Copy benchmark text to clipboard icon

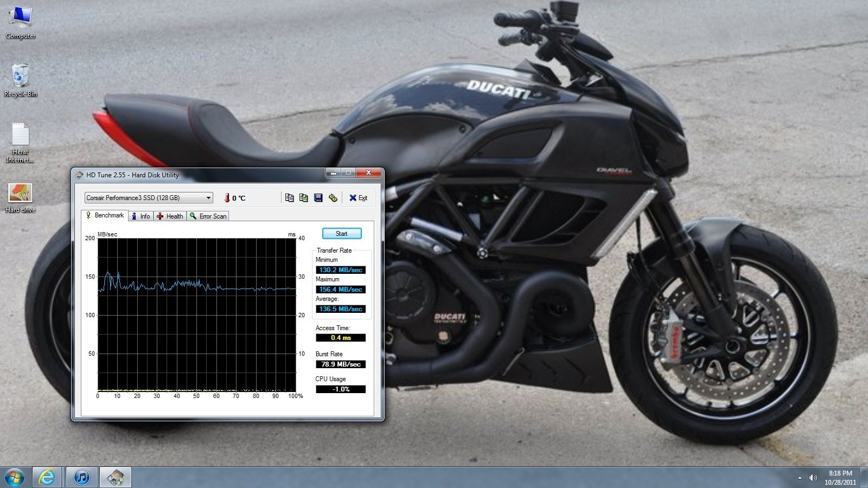[289, 198]
